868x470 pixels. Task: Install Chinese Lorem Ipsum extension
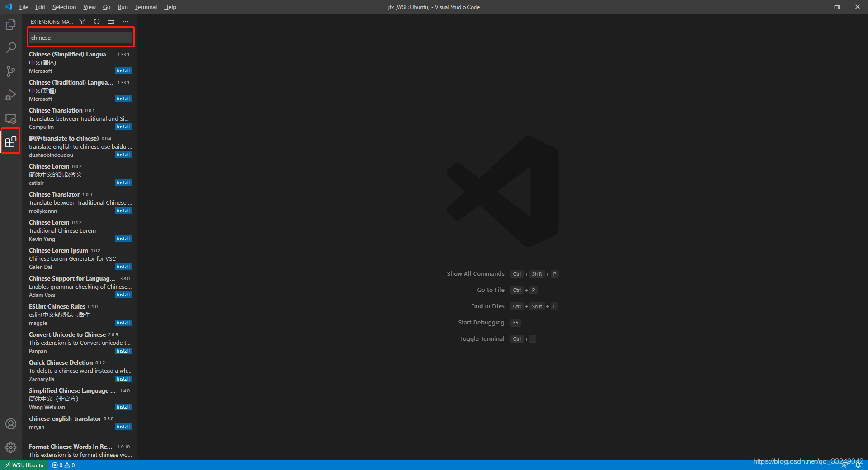123,267
